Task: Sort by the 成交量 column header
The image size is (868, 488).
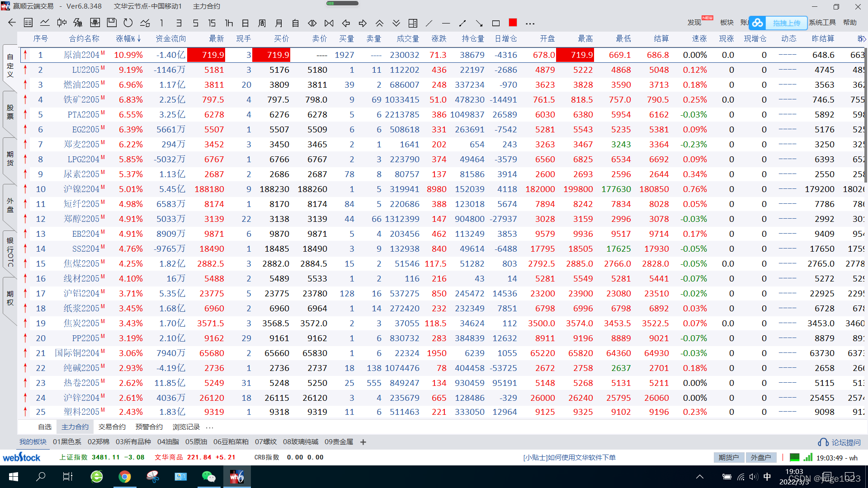Action: click(408, 38)
